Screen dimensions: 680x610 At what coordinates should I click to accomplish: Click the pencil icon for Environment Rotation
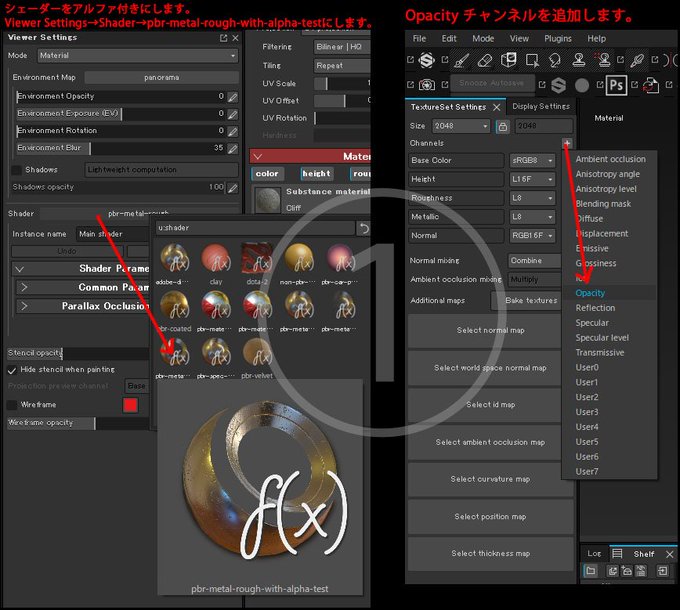tap(233, 131)
